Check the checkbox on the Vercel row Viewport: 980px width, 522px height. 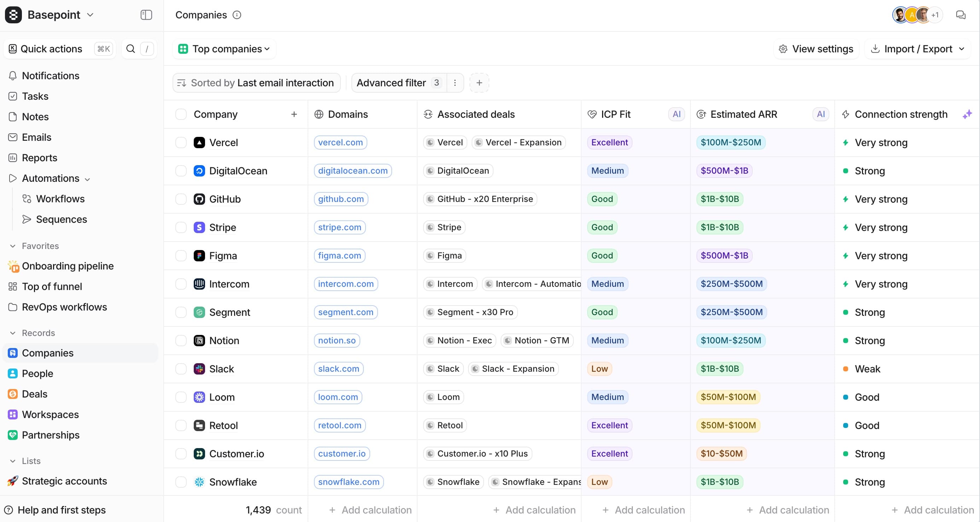181,142
